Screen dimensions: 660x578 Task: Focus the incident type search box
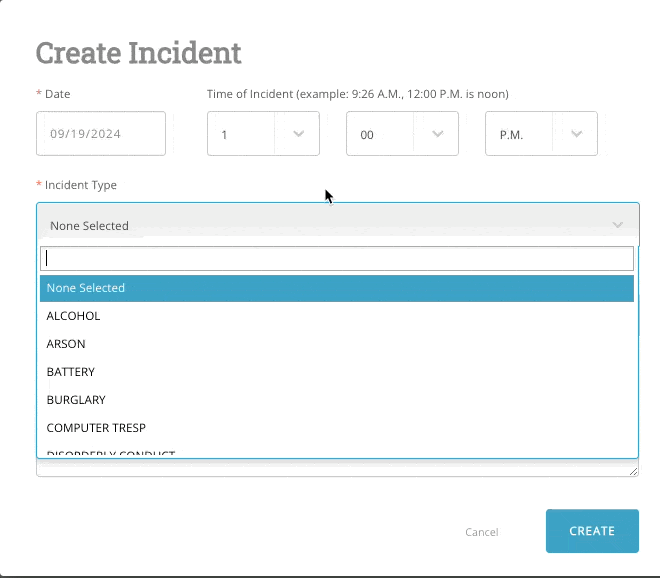click(x=337, y=258)
